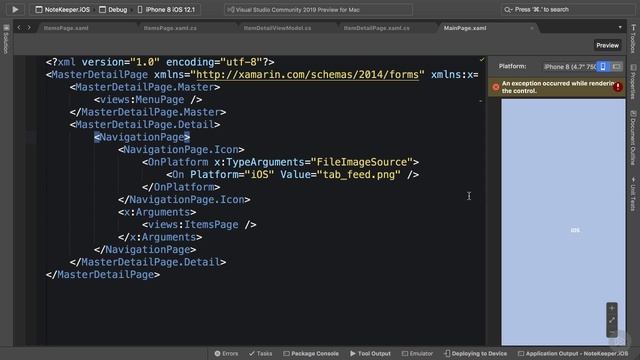Switch to the ItemsPage.xaml tab

66,28
